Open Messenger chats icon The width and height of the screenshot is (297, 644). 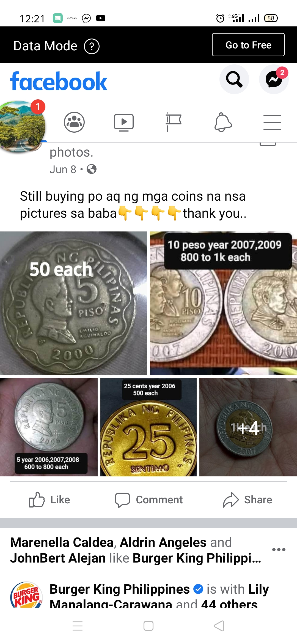click(x=274, y=79)
